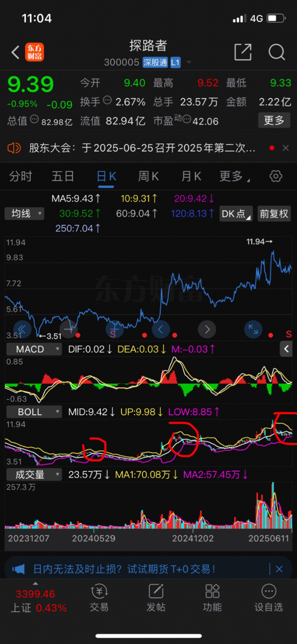Open the 东方财富 orange logo
The image size is (297, 644).
pyautogui.click(x=35, y=52)
